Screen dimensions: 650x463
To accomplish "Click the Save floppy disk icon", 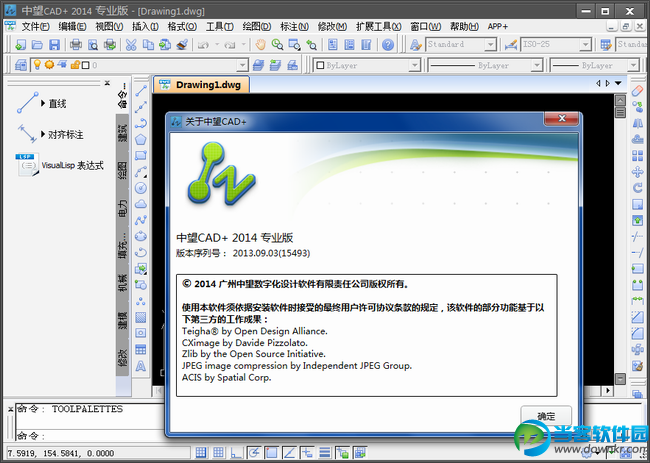I will (x=54, y=44).
